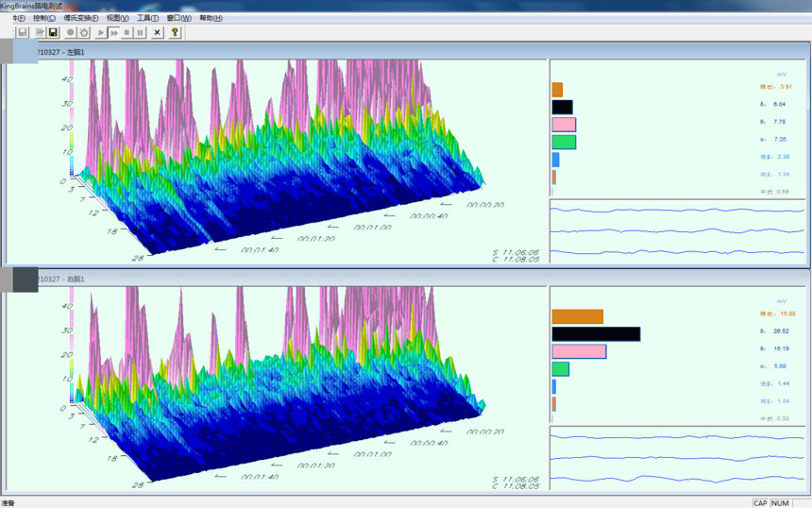Viewport: 812px width, 508px height.
Task: Select the '210327 - 左脑1' window title bar
Action: [x=407, y=52]
